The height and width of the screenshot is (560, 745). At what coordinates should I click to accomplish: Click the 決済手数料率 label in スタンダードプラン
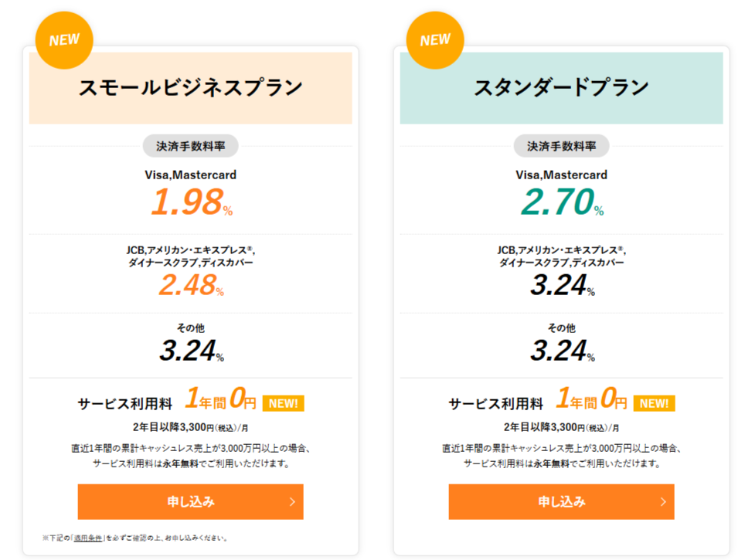(561, 146)
